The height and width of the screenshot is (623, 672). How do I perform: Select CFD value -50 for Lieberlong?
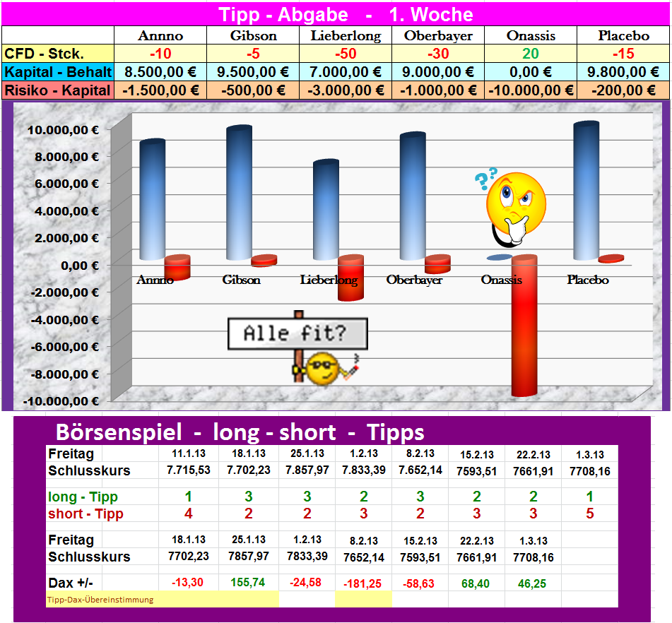pyautogui.click(x=346, y=54)
